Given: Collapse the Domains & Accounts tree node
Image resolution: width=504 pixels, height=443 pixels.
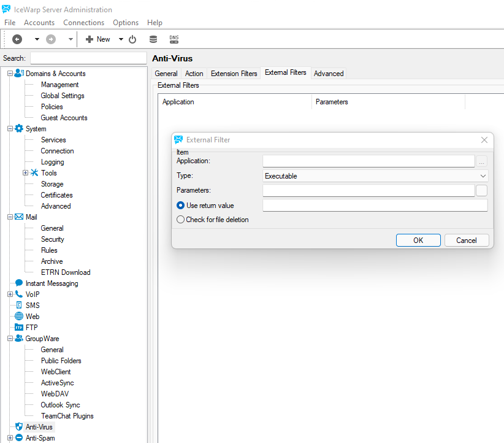Looking at the screenshot, I should (x=10, y=74).
